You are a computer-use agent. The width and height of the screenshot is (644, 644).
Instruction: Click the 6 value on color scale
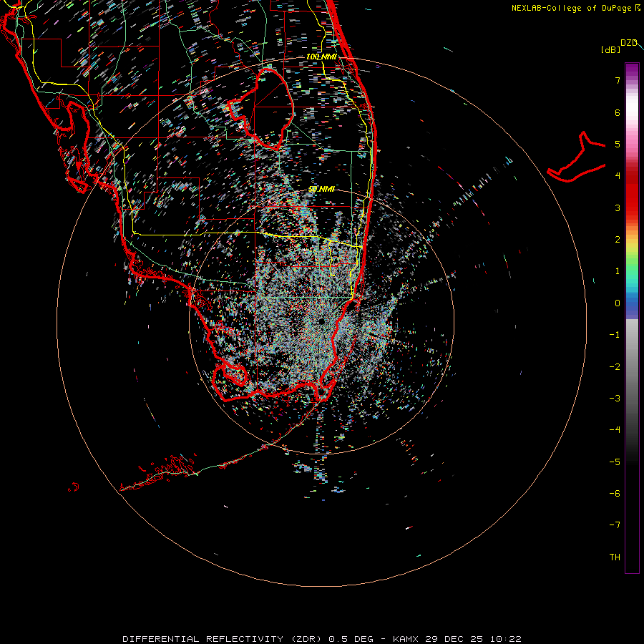618,112
